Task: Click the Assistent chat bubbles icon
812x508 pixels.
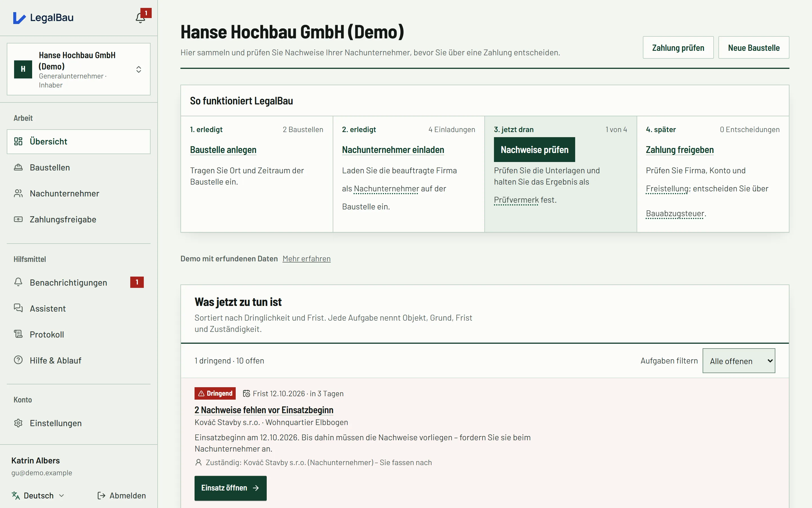Action: coord(18,308)
